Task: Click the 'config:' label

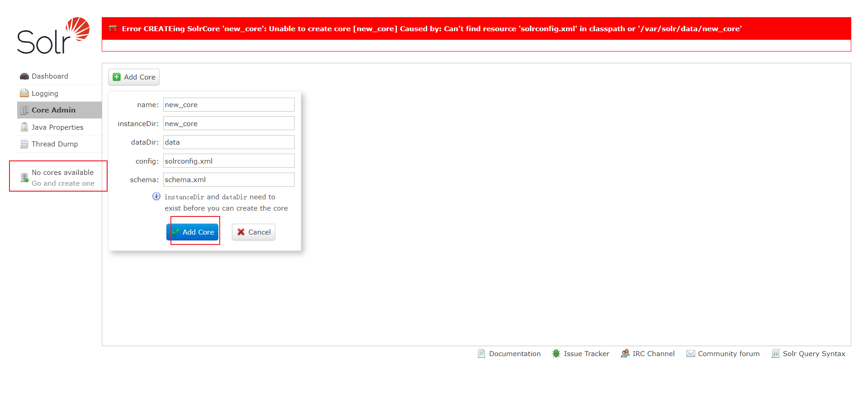Action: point(147,161)
